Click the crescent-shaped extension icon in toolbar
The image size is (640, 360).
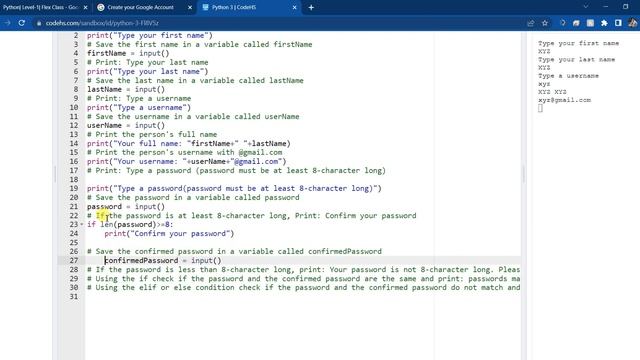point(562,23)
